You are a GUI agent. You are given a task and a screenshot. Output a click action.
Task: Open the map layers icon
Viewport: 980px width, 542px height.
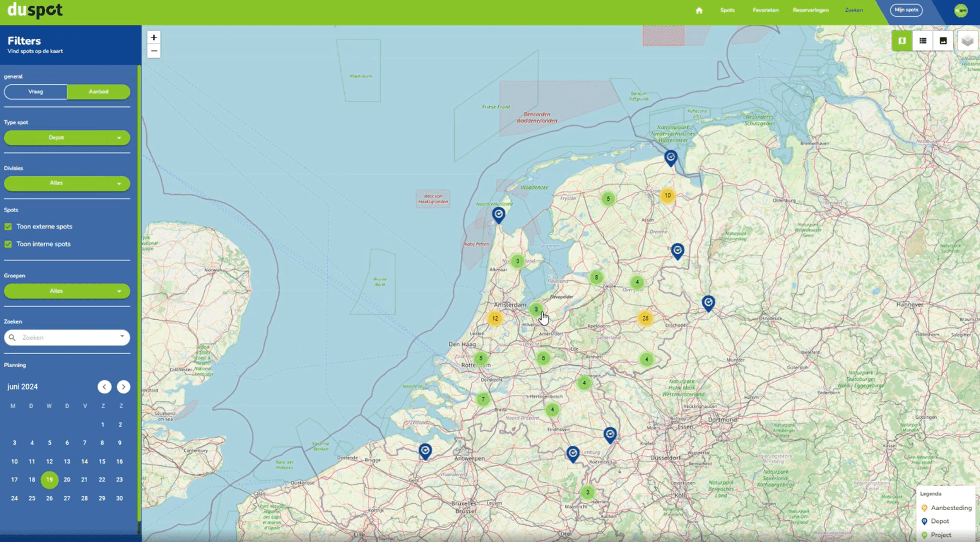point(967,41)
